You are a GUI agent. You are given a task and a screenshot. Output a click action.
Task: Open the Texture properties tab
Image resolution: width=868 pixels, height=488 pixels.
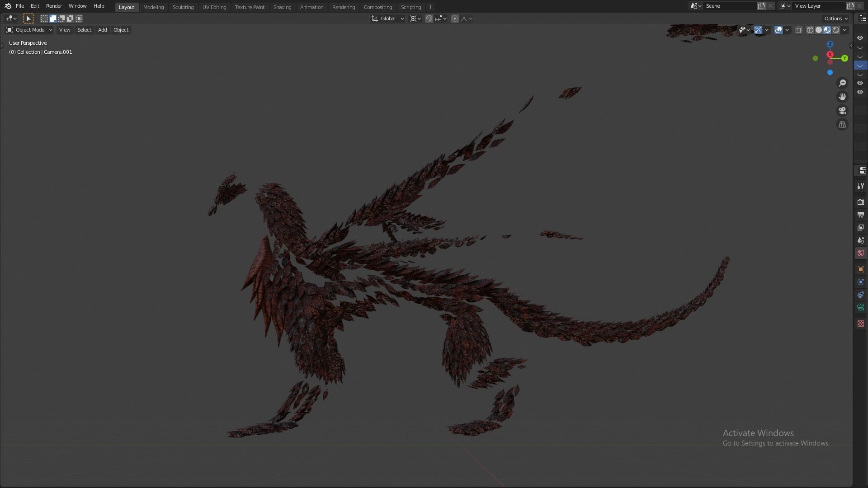click(x=861, y=324)
